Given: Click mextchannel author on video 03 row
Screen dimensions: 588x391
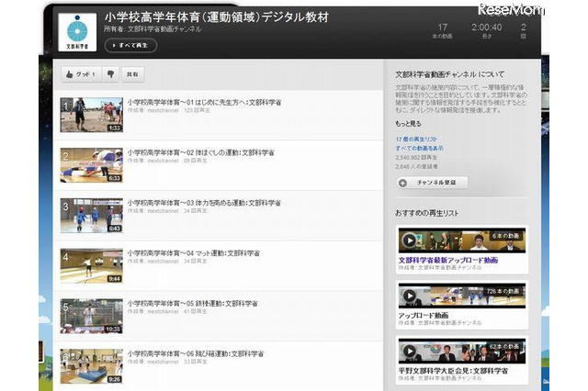Looking at the screenshot, I should pyautogui.click(x=163, y=211).
